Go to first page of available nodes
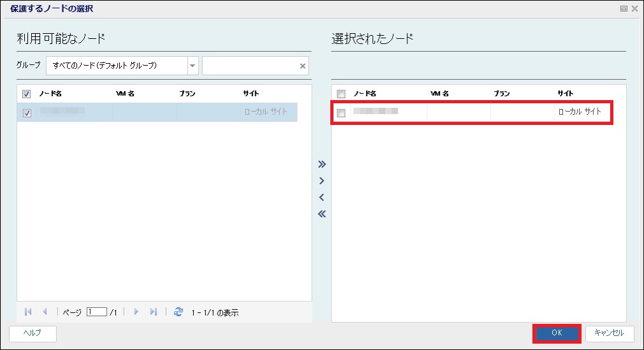Screen dimensions: 644x350 (28, 312)
